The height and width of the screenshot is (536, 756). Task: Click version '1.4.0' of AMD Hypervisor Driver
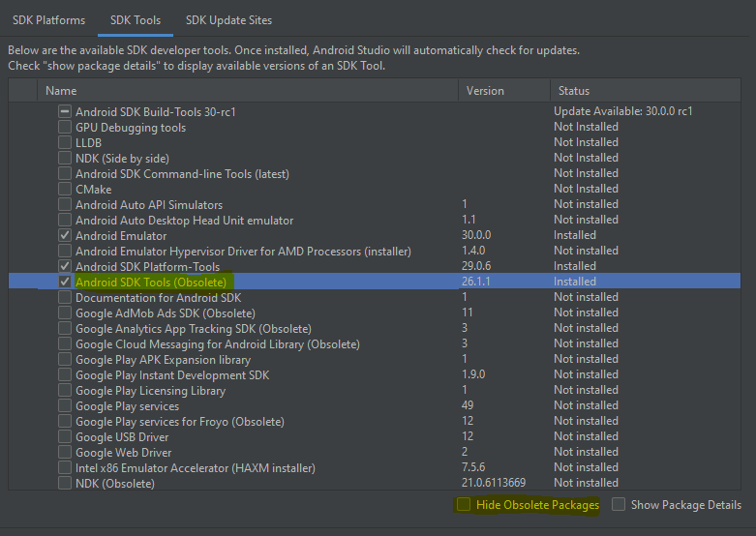click(x=473, y=251)
